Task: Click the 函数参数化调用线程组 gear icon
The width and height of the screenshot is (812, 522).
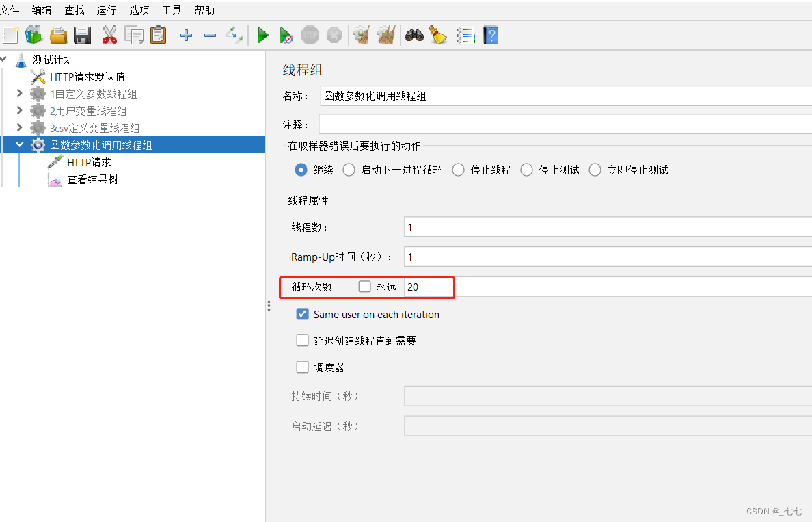Action: (38, 145)
